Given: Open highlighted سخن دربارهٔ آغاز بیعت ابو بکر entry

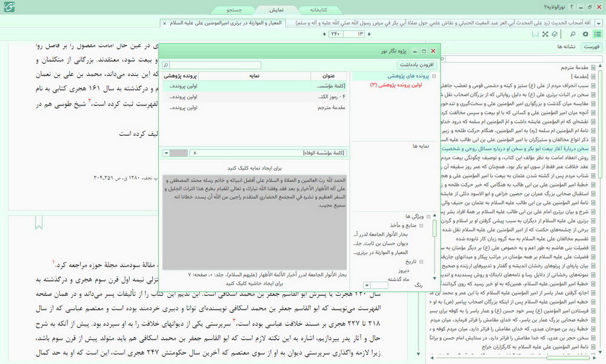Looking at the screenshot, I should pos(514,148).
